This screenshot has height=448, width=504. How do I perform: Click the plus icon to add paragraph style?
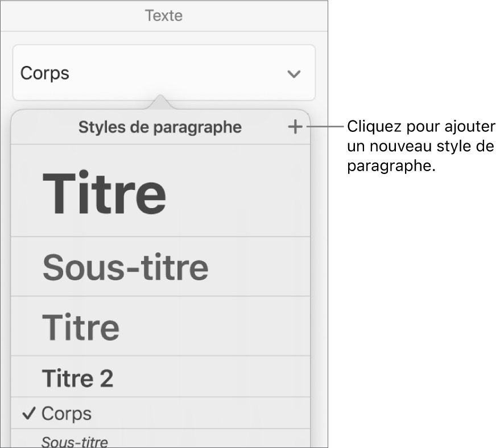coord(295,127)
